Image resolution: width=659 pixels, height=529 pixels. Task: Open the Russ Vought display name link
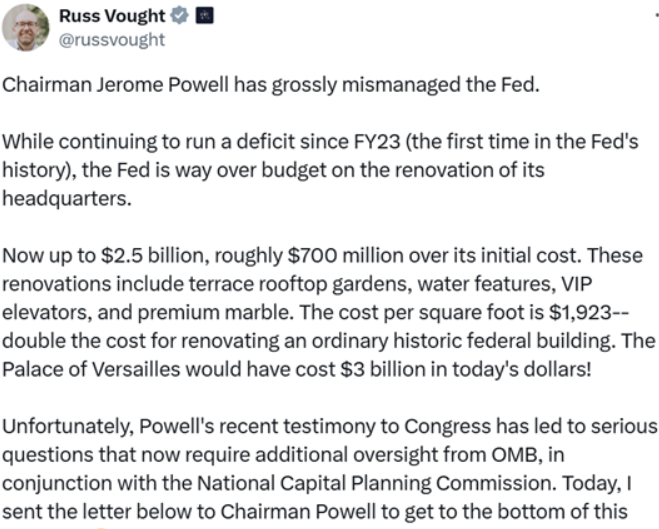click(112, 16)
